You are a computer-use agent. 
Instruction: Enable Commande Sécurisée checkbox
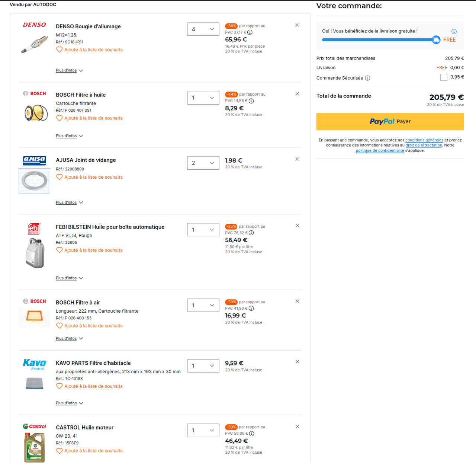[x=444, y=77]
